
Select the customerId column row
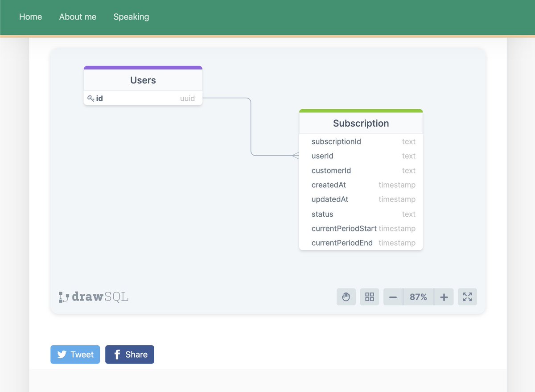coord(361,171)
